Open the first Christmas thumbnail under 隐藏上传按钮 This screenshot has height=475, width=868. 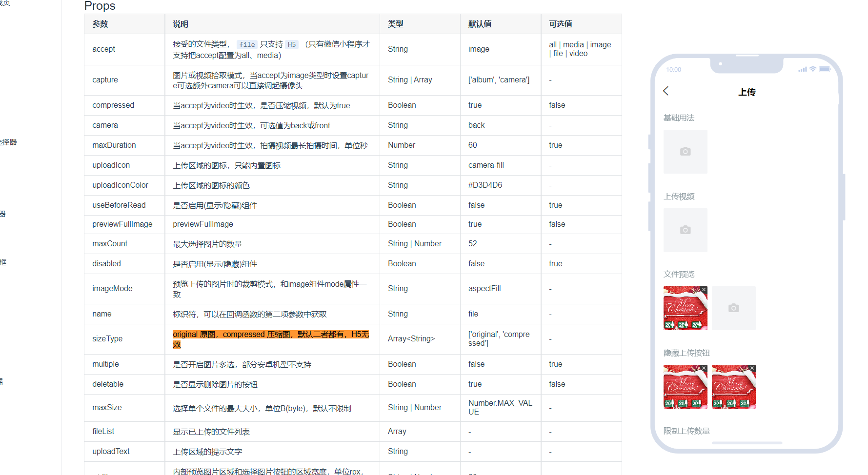click(683, 389)
